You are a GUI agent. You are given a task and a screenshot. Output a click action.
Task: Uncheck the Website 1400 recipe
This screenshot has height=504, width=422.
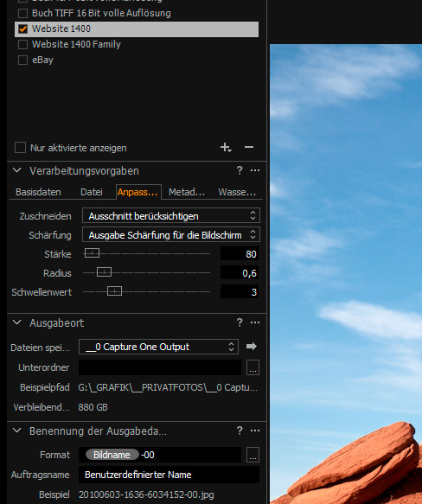click(22, 29)
